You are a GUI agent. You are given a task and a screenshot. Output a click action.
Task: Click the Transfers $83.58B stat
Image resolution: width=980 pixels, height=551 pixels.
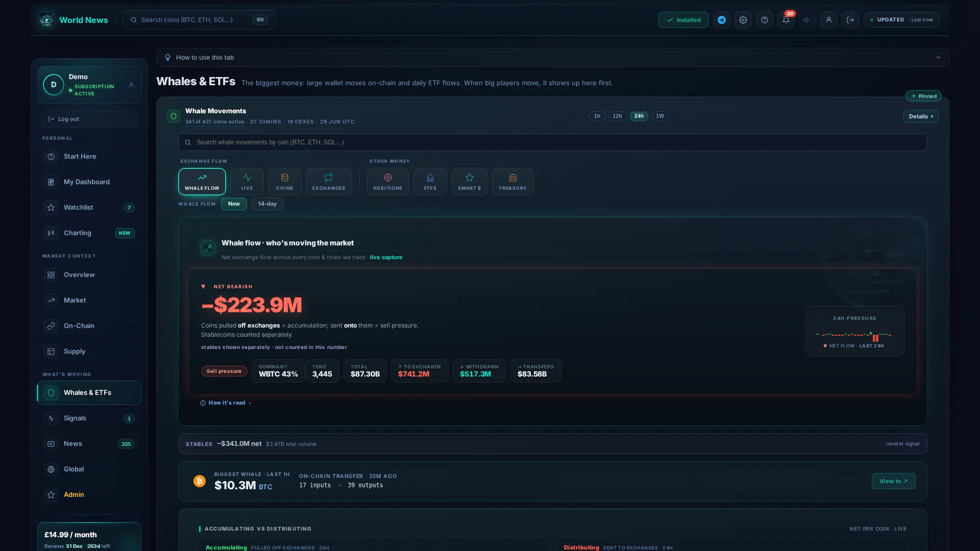point(535,371)
